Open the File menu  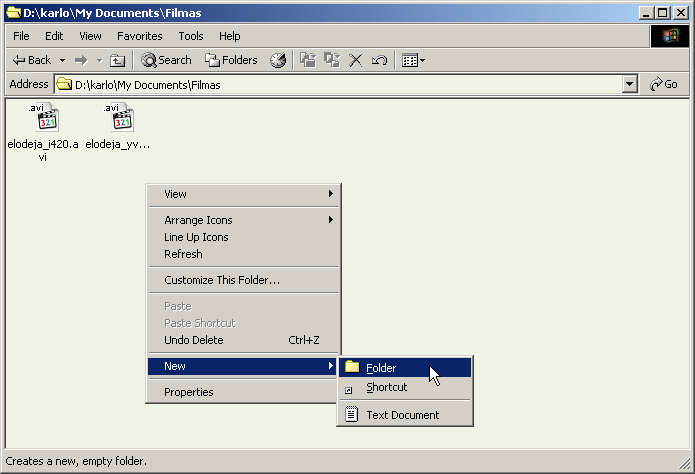(x=21, y=36)
